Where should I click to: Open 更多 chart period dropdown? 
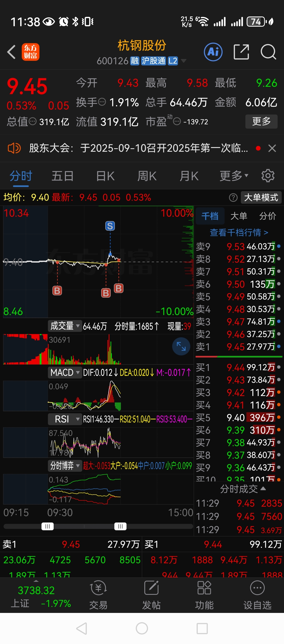point(234,176)
